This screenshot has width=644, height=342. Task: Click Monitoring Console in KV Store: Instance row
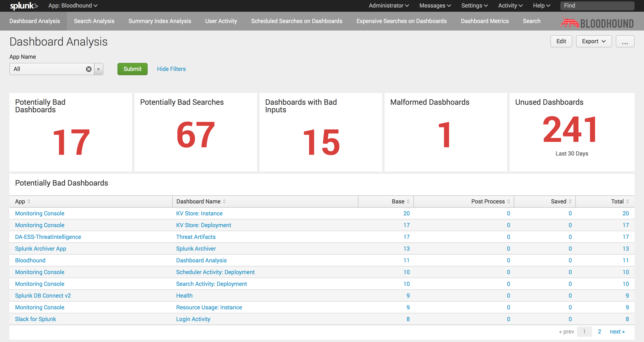click(39, 213)
